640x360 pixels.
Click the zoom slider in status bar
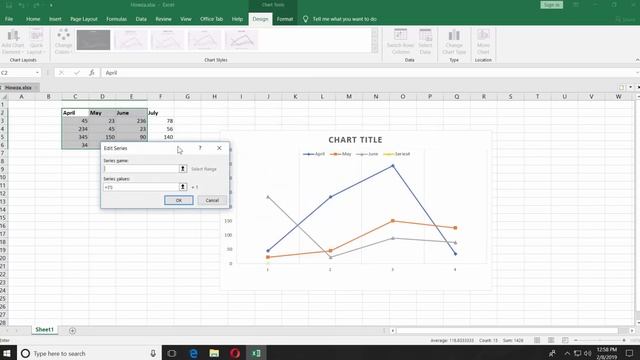pyautogui.click(x=600, y=340)
